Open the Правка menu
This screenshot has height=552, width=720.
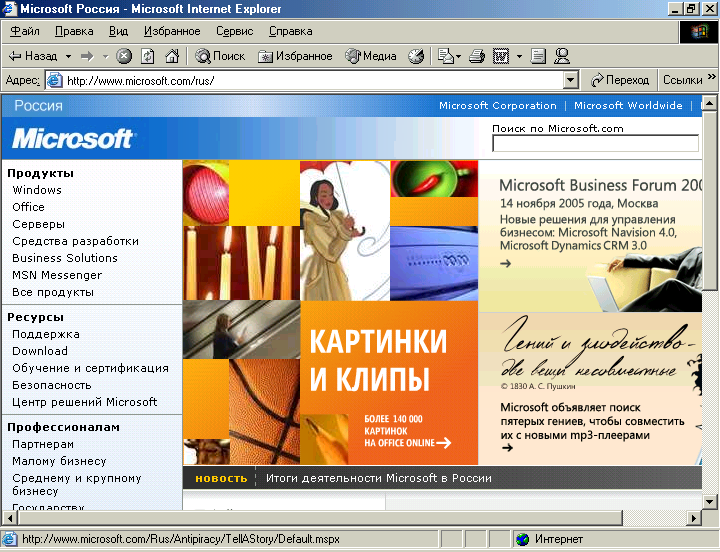pyautogui.click(x=74, y=31)
